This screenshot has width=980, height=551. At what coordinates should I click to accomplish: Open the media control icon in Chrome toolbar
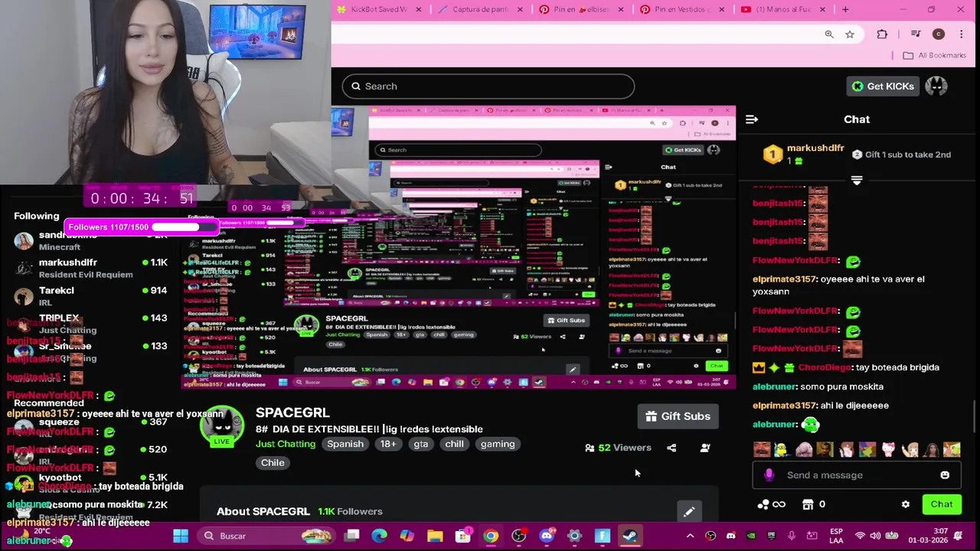tap(916, 34)
